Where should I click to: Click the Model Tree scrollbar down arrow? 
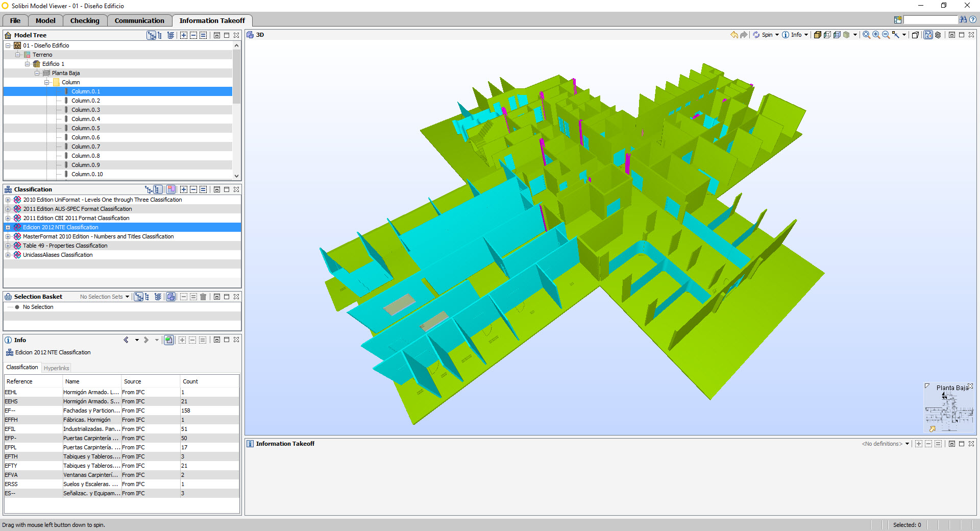point(236,176)
